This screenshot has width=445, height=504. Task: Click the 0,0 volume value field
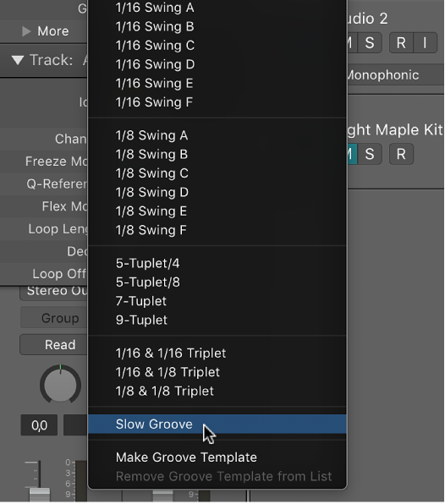pos(39,425)
